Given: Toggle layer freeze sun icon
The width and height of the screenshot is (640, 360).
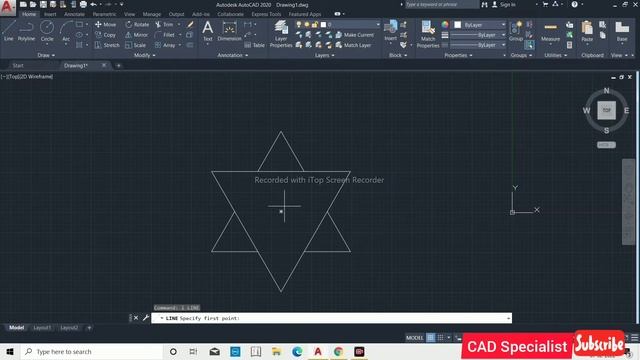Looking at the screenshot, I should 307,24.
